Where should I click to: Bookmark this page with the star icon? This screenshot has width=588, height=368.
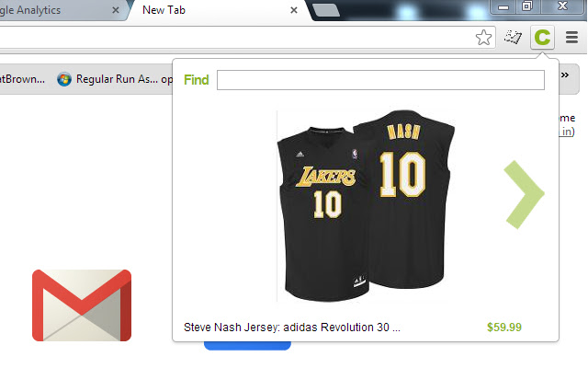click(x=483, y=38)
